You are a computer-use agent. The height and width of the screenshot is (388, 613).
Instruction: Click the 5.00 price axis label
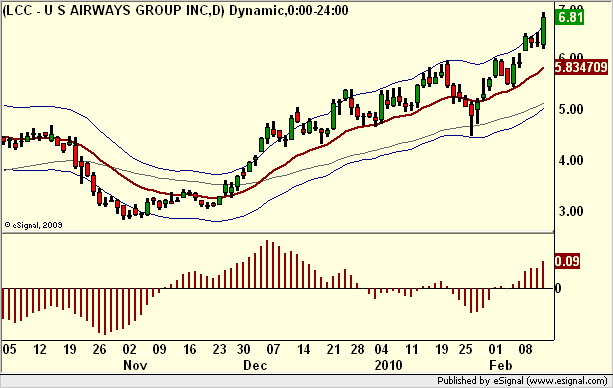[571, 109]
